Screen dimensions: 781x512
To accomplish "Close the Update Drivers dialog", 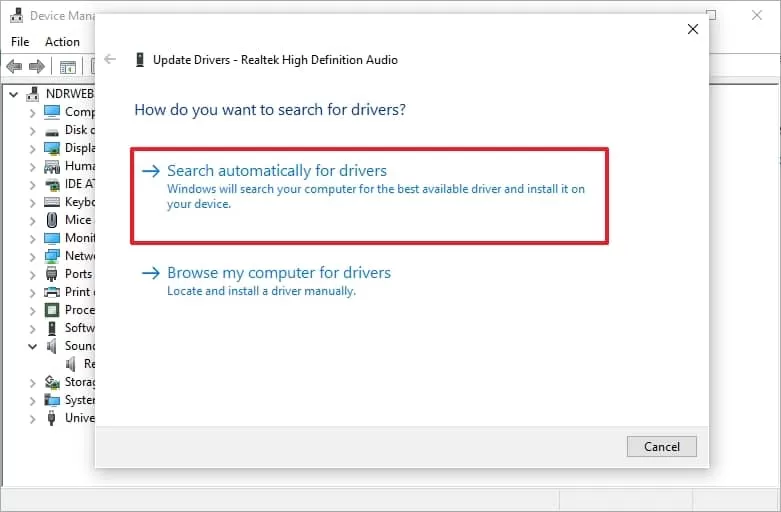I will [x=692, y=29].
